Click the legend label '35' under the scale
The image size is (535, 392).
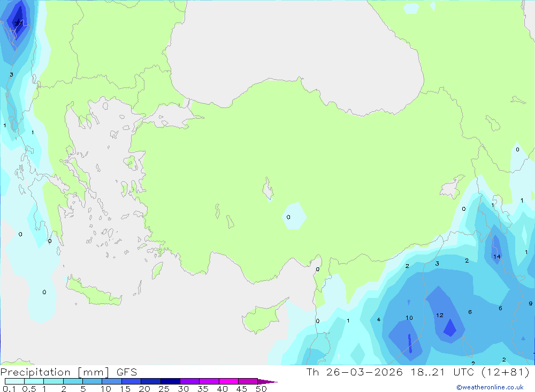[203, 389]
